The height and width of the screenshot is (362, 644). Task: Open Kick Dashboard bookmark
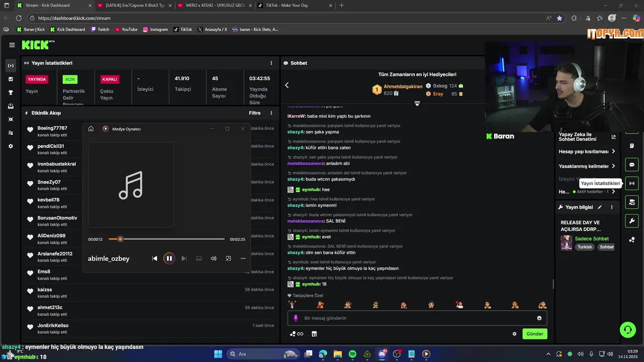click(x=67, y=30)
